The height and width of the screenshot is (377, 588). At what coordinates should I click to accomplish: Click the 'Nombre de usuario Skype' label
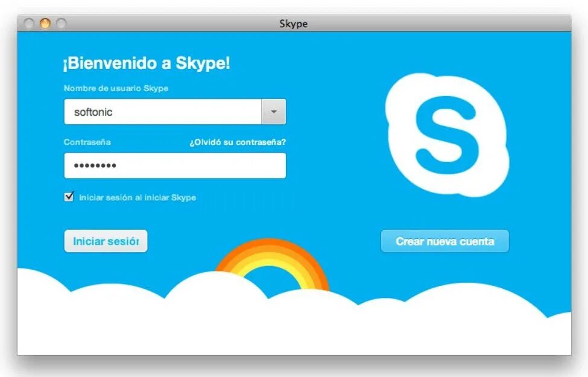pyautogui.click(x=116, y=88)
